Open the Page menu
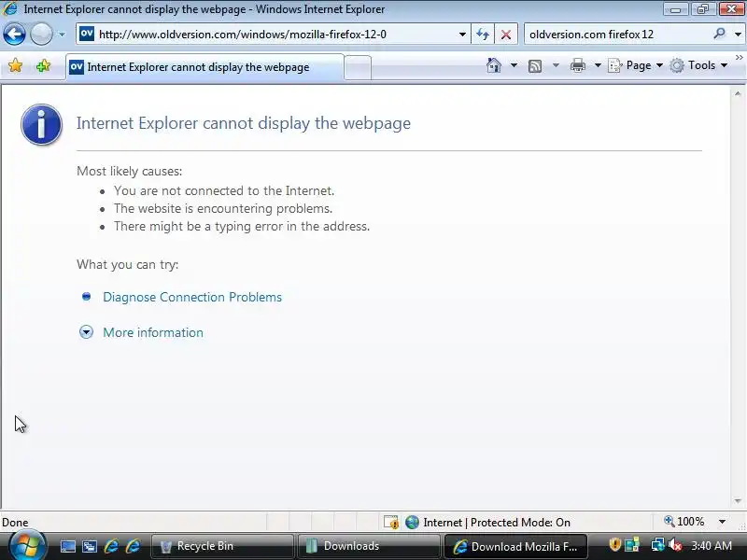Screen dimensions: 747x560 [x=636, y=65]
